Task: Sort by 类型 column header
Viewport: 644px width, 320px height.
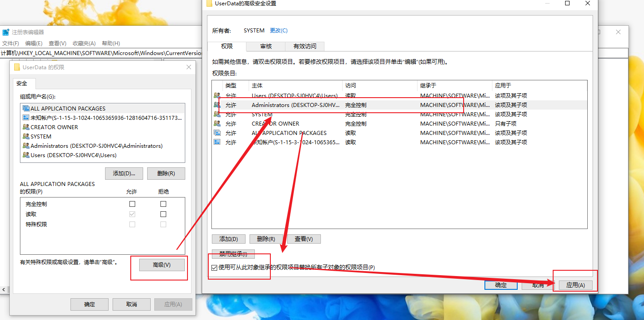Action: coord(235,86)
